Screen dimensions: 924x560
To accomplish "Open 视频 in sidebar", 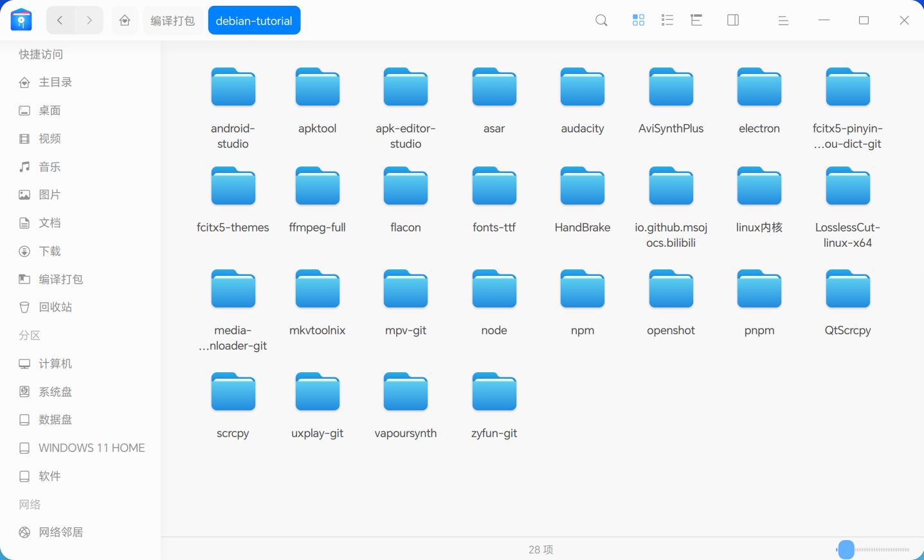I will point(80,139).
